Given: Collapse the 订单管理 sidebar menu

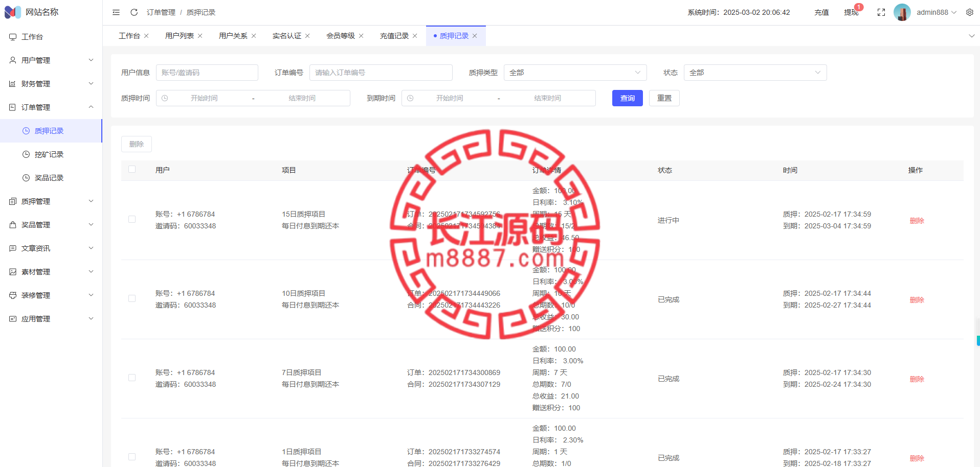Looking at the screenshot, I should (51, 107).
